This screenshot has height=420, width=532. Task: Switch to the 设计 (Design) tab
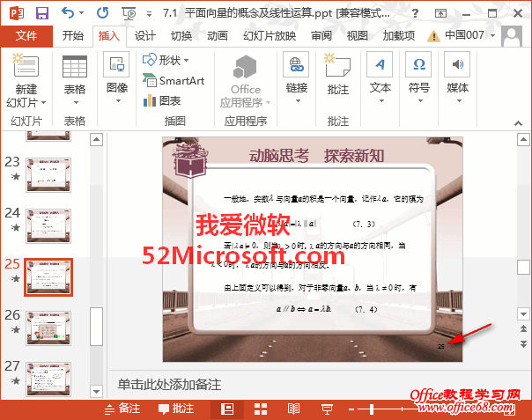click(x=144, y=35)
